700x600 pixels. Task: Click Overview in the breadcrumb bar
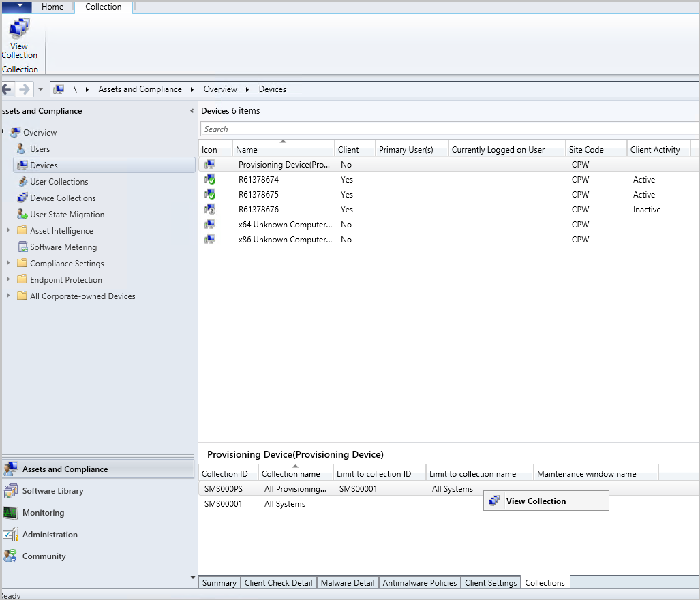pos(219,89)
